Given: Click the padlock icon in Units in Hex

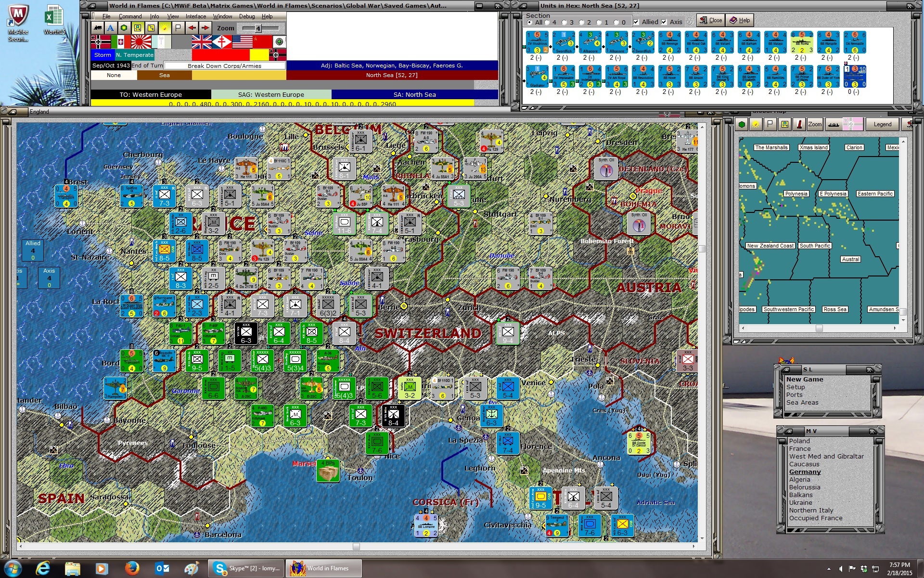Looking at the screenshot, I should pyautogui.click(x=690, y=21).
